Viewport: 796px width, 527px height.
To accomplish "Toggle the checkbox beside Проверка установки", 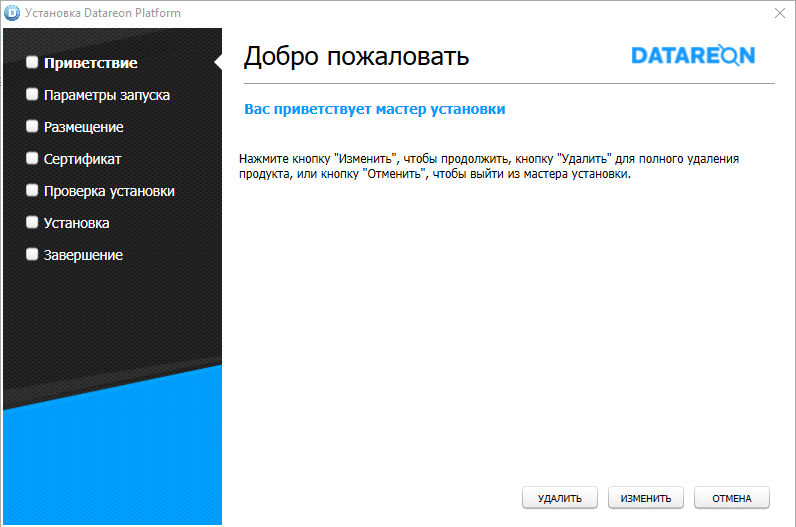I will coord(32,191).
